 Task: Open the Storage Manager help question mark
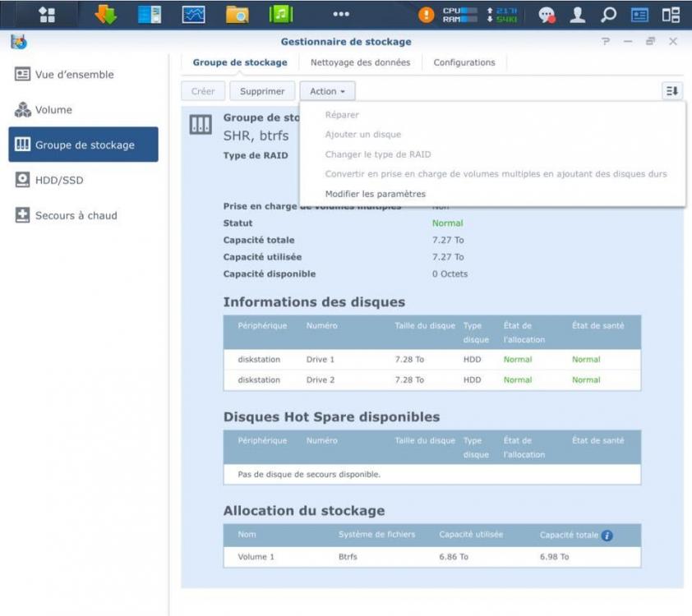coord(607,42)
